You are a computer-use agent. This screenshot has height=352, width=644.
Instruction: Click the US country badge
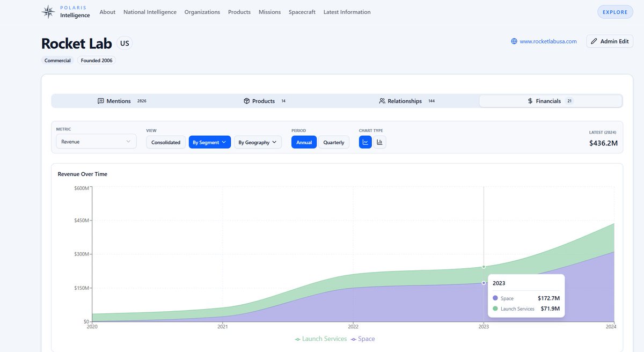[x=124, y=43]
